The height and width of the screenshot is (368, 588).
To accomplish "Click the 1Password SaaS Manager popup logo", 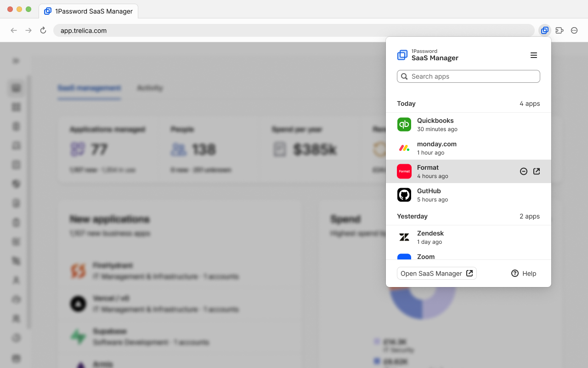I will (428, 55).
